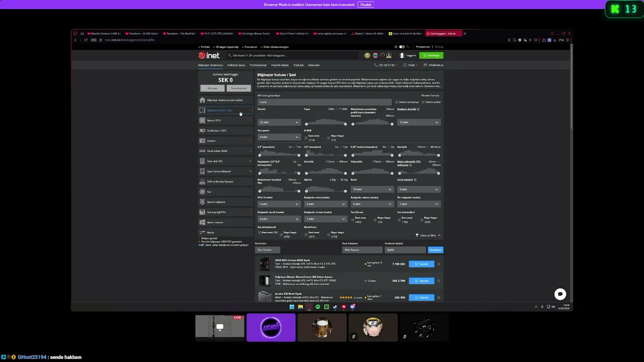
Task: Check Ses sönümlendi Evet checkbox
Action: pyautogui.click(x=259, y=233)
